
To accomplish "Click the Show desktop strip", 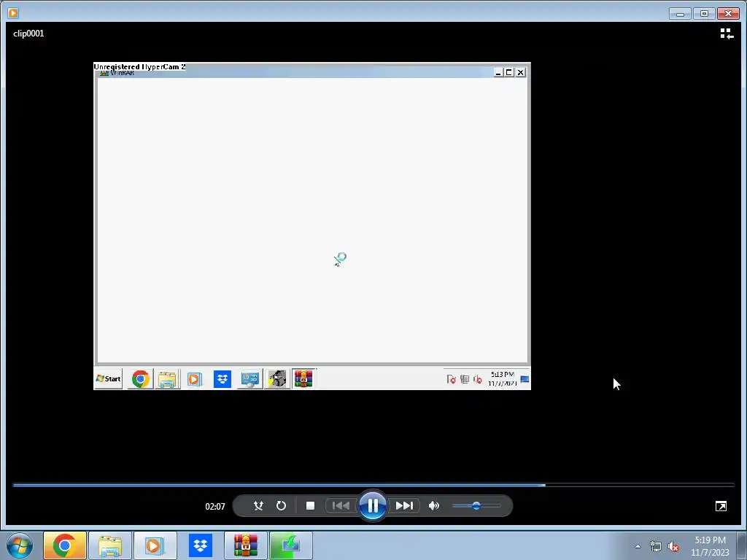I will (x=742, y=545).
